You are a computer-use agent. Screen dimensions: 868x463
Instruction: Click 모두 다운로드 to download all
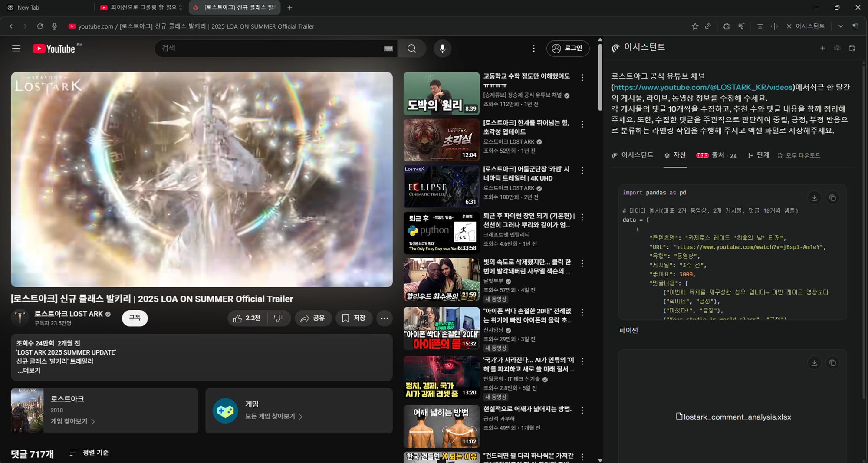[799, 155]
